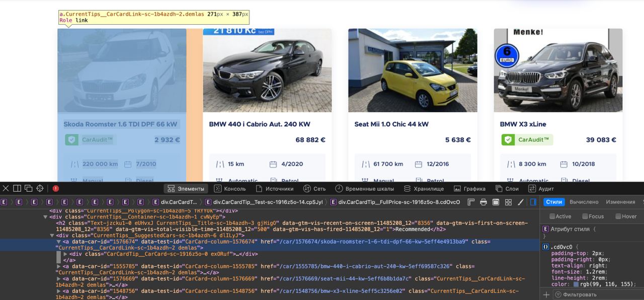
Task: Toggle the details sidebar panel icon
Action: (x=533, y=202)
